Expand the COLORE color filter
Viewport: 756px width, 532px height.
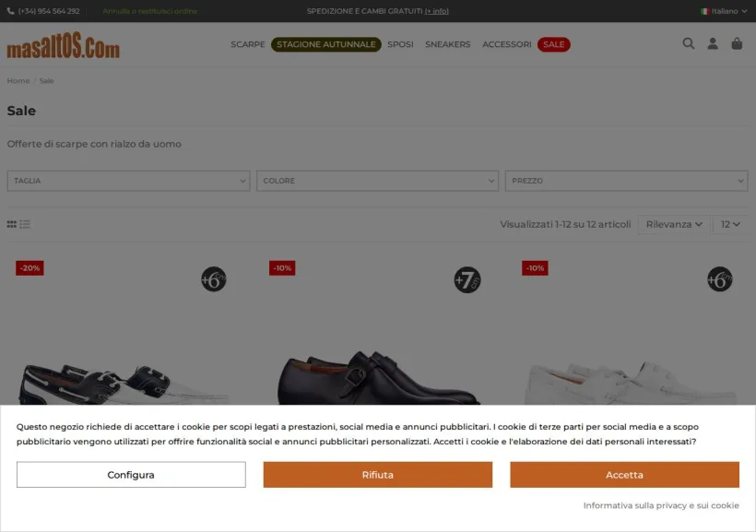tap(377, 181)
